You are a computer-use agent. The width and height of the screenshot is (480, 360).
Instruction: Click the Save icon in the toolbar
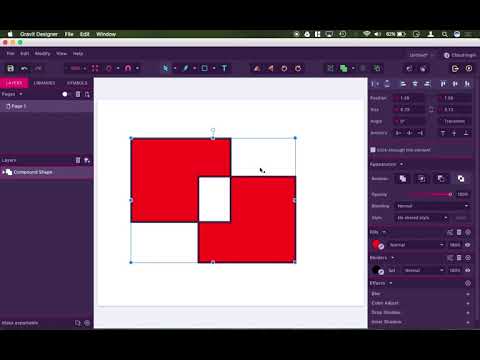pyautogui.click(x=11, y=68)
